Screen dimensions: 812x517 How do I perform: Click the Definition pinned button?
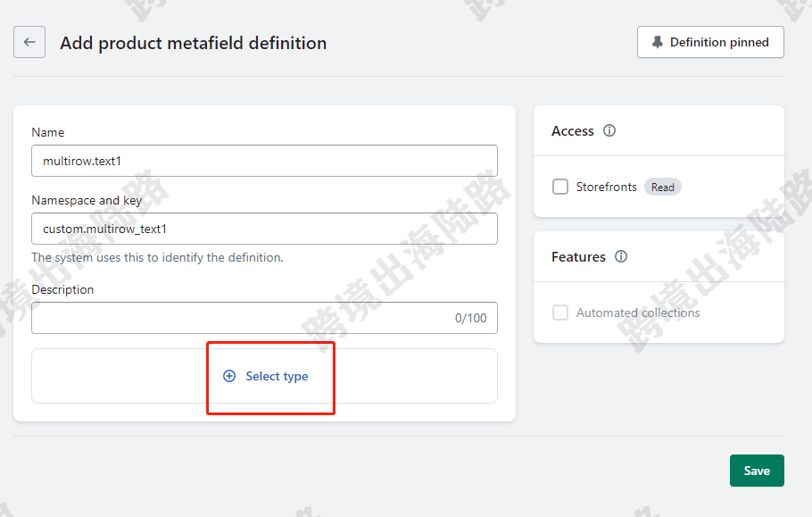710,42
